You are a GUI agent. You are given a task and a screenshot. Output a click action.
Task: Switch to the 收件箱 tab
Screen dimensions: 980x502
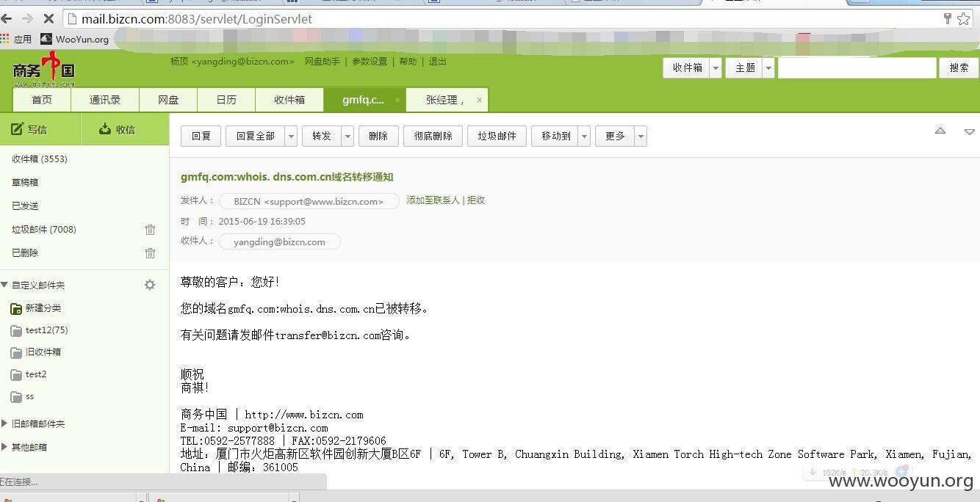289,100
